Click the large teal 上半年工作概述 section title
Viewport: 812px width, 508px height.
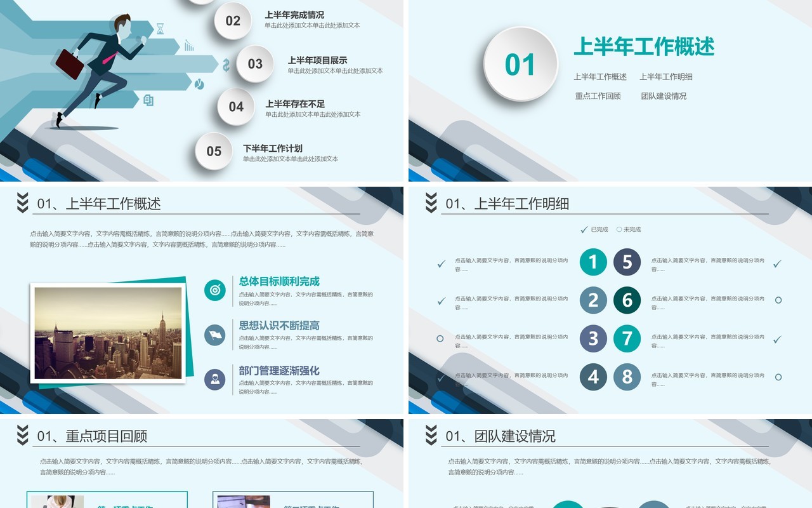pos(644,46)
